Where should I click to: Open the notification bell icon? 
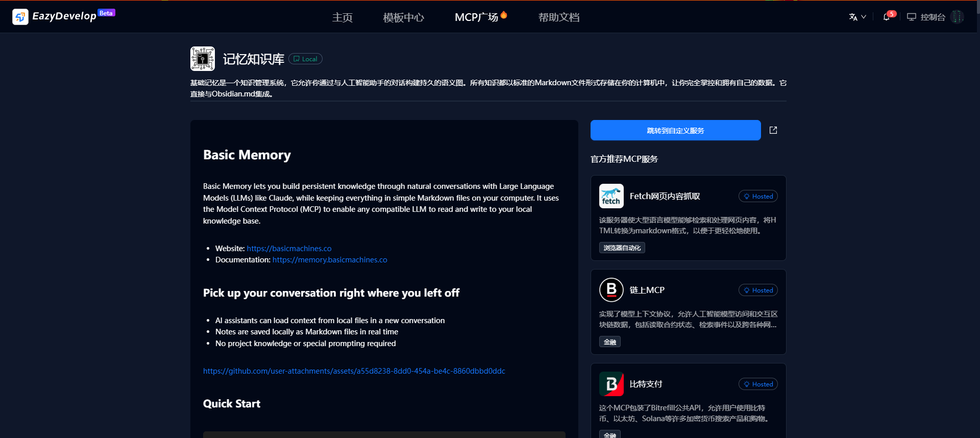pyautogui.click(x=887, y=17)
